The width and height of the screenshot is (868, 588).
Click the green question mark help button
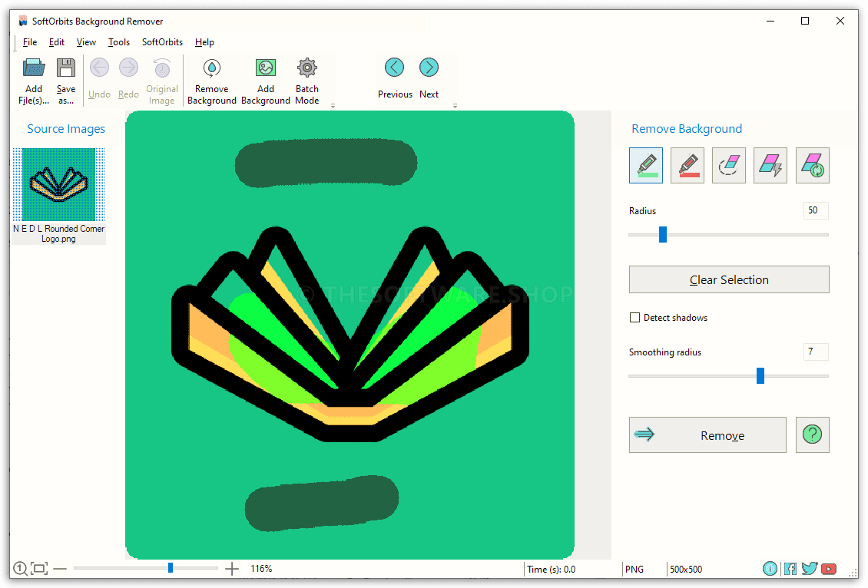tap(813, 434)
